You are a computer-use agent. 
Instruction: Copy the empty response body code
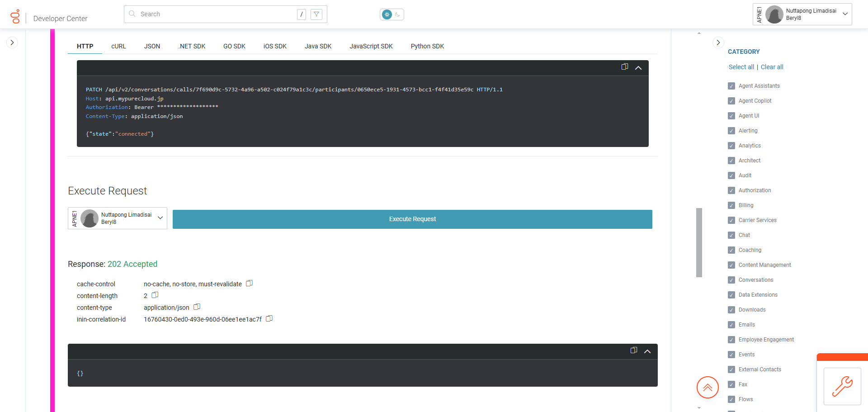(633, 350)
